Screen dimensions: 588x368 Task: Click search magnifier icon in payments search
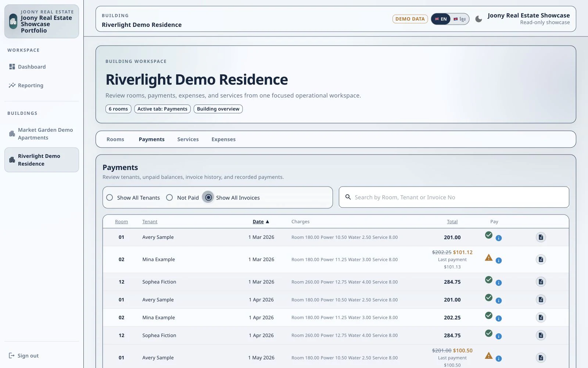pos(348,197)
